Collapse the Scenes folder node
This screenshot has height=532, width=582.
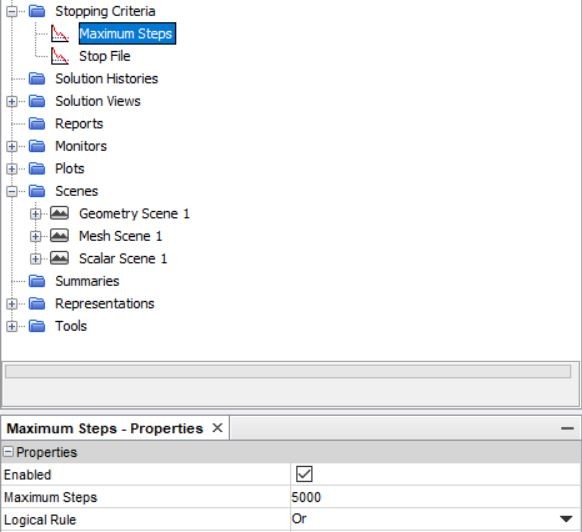coord(12,191)
